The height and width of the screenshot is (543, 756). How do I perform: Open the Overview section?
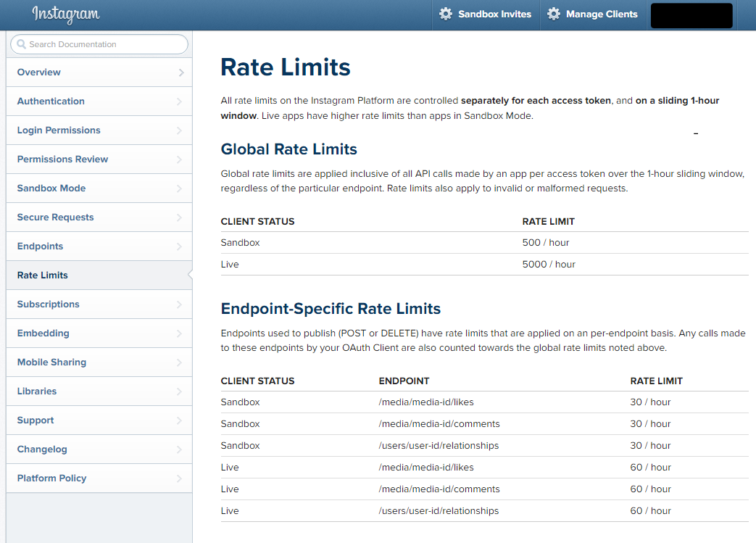coord(99,72)
